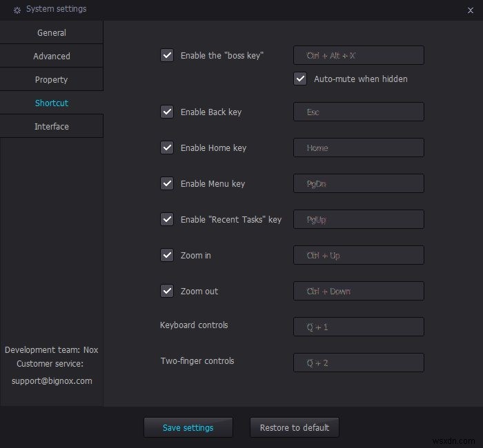Click the Customer service: label
Image resolution: width=483 pixels, height=448 pixels.
coord(50,364)
